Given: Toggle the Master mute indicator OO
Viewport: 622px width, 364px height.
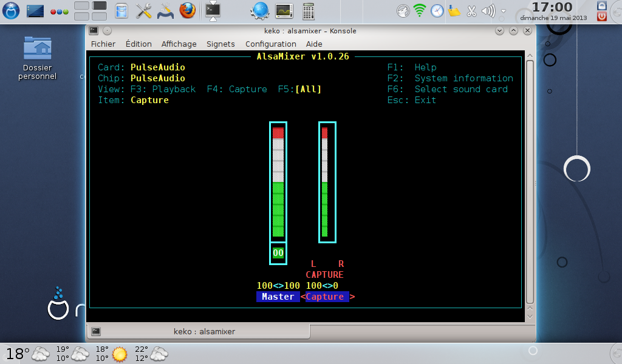Looking at the screenshot, I should (x=278, y=253).
